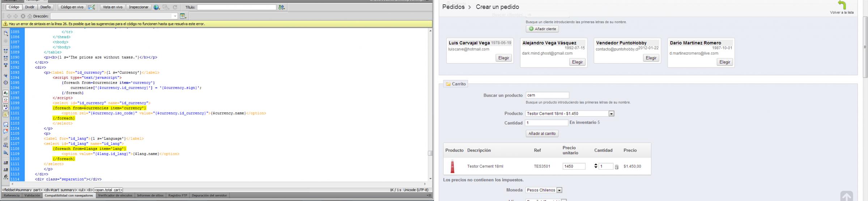The width and height of the screenshot is (868, 201).
Task: Delete Testor Cement from cart trash icon
Action: click(x=617, y=167)
